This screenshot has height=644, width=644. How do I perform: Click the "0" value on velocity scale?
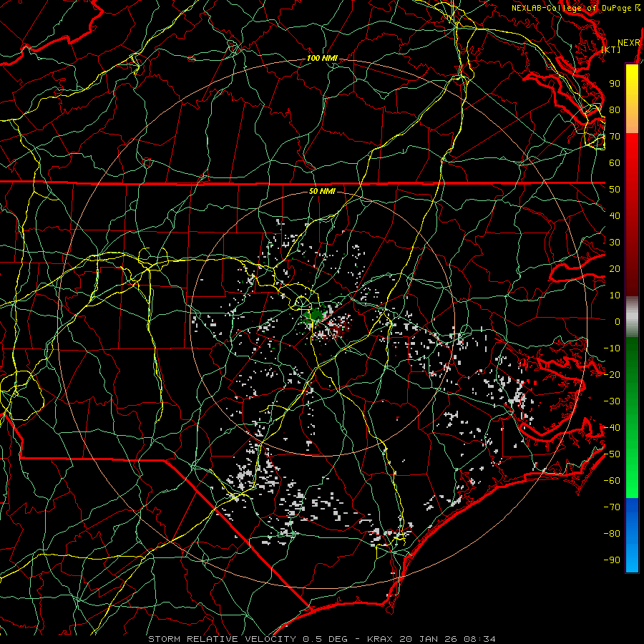(618, 322)
